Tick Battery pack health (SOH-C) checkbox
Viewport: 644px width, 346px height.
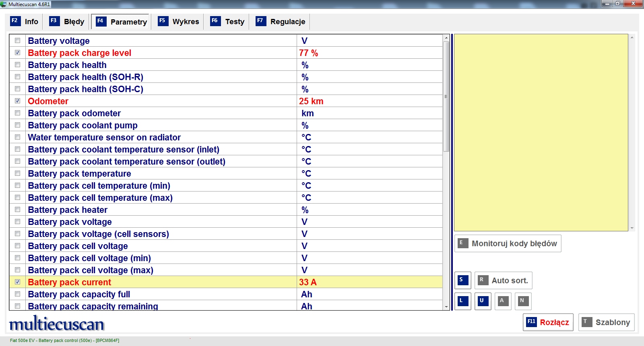[17, 89]
